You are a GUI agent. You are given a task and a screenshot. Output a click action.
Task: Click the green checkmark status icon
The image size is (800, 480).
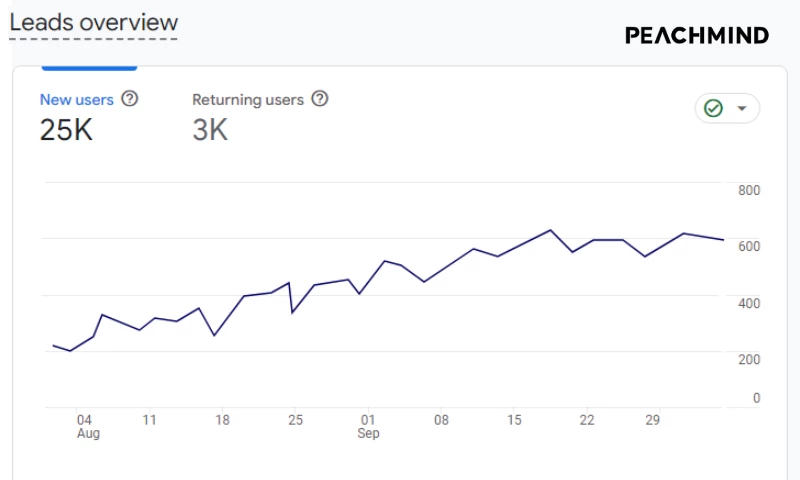click(x=713, y=108)
